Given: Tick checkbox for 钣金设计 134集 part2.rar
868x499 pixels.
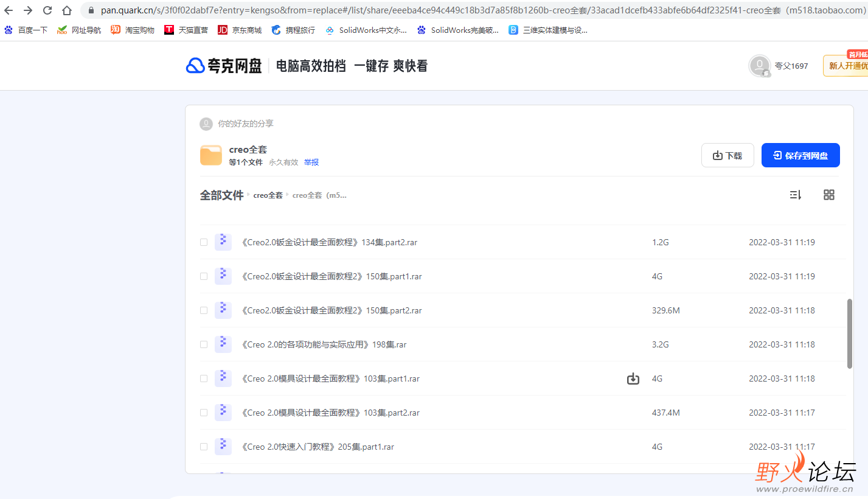Looking at the screenshot, I should pos(204,242).
